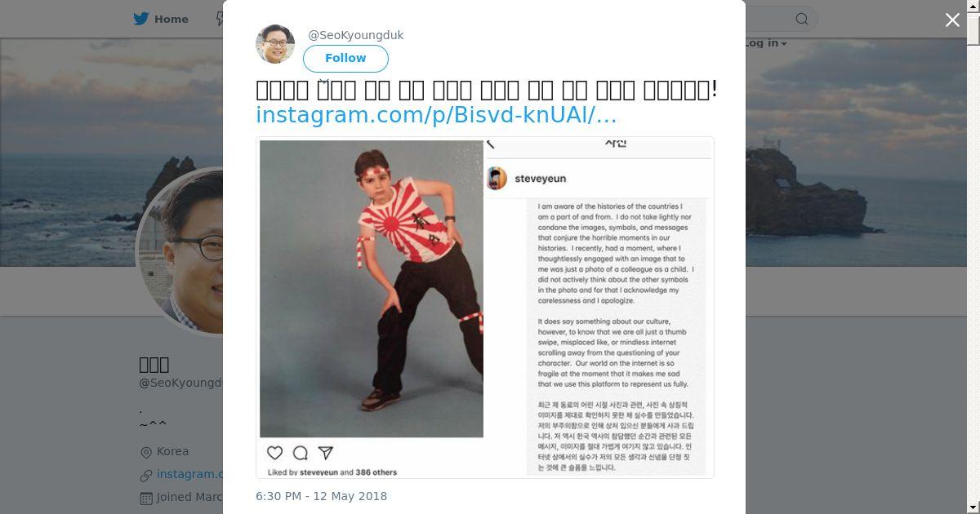Open the Home tab in navigation
Screen dimensions: 980x514
161,19
